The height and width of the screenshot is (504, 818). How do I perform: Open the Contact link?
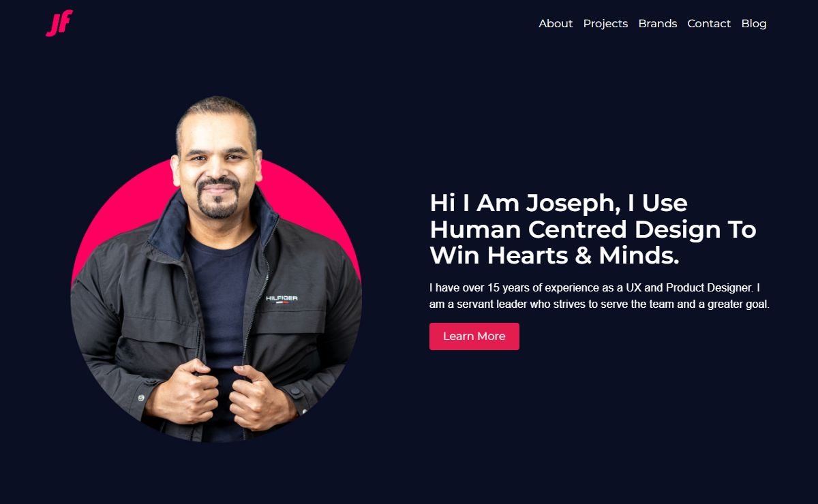(709, 23)
